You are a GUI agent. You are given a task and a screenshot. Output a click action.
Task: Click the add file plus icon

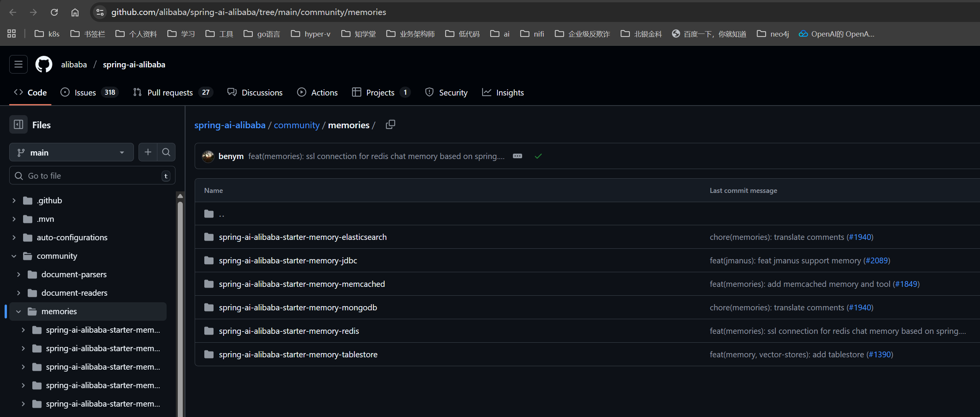(x=148, y=152)
